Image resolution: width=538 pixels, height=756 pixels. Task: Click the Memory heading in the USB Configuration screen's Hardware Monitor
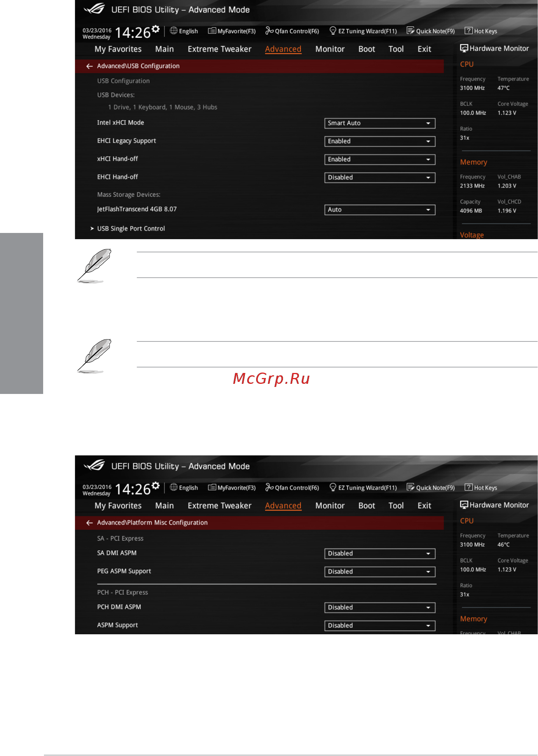[x=473, y=162]
